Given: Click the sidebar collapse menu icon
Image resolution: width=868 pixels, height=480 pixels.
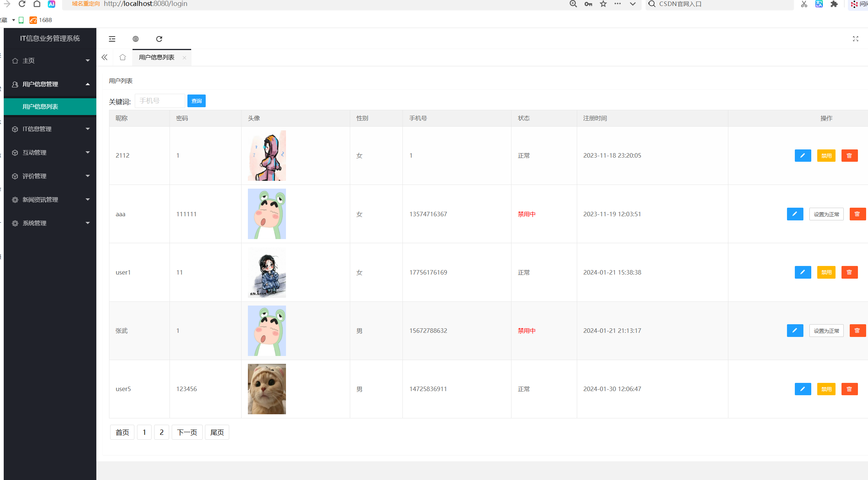Looking at the screenshot, I should coord(112,39).
